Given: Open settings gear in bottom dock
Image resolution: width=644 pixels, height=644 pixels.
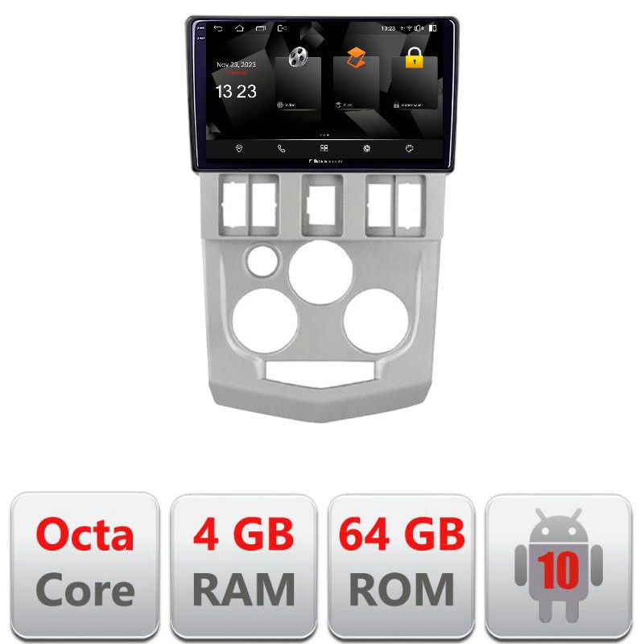Looking at the screenshot, I should pyautogui.click(x=367, y=148).
